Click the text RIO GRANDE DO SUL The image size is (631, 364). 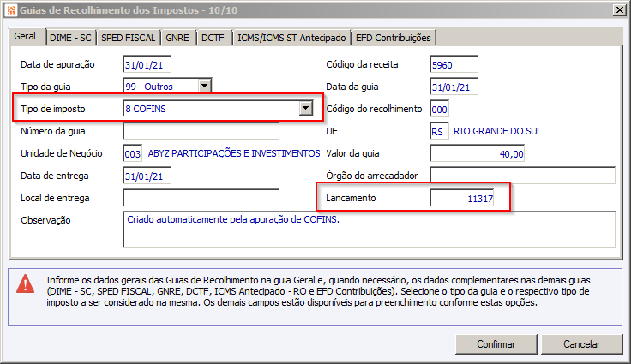[497, 131]
